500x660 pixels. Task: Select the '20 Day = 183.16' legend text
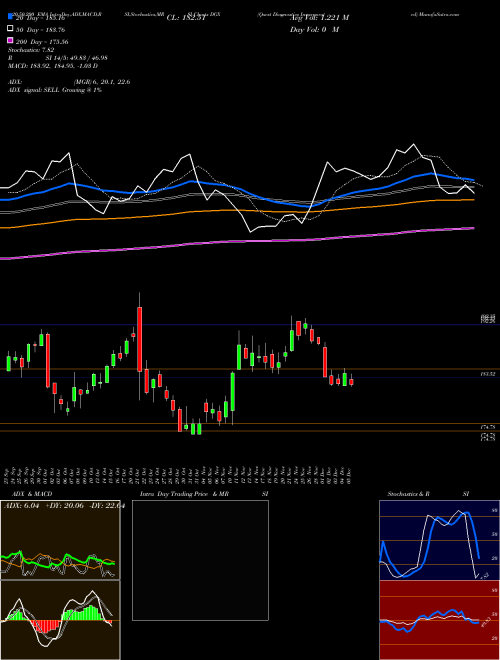[40, 18]
